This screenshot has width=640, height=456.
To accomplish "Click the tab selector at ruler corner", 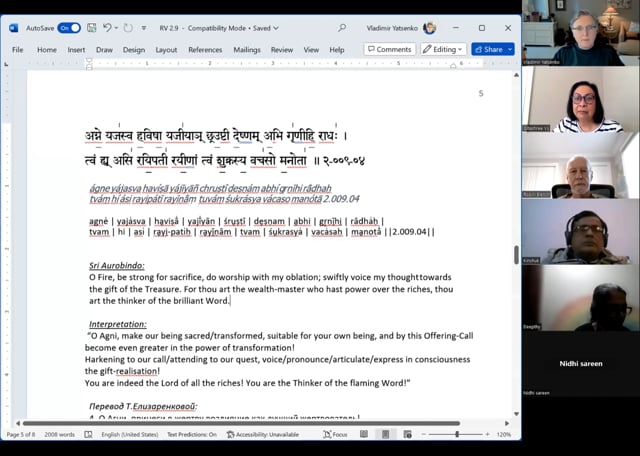I will click(x=6, y=64).
